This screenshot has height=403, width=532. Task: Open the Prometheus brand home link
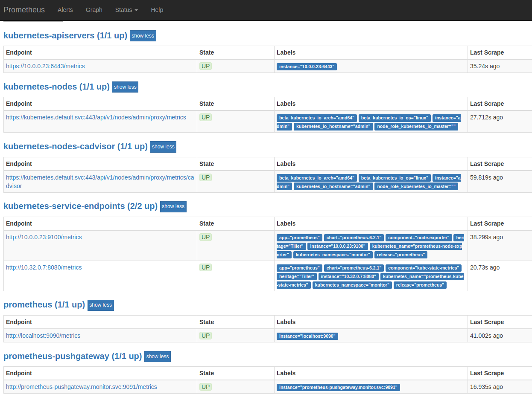coord(24,10)
